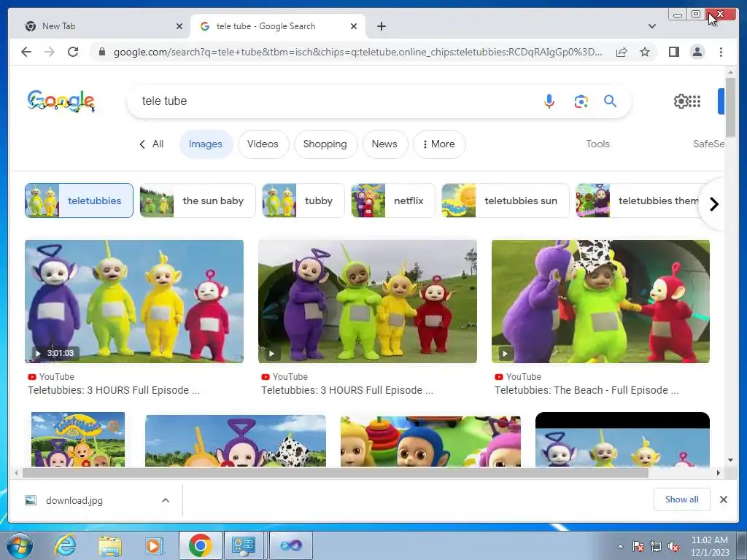Filter by tubby chip
This screenshot has width=747, height=560.
pos(303,201)
